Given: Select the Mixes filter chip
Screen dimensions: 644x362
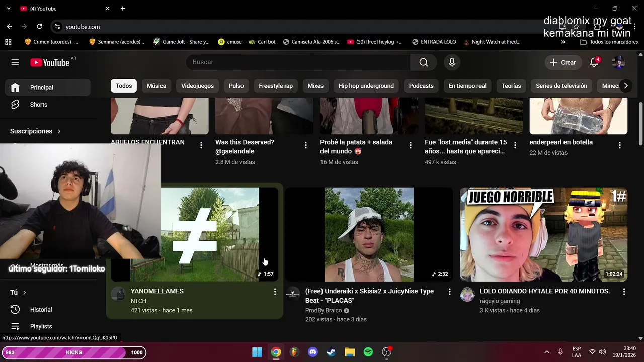Looking at the screenshot, I should click(315, 86).
